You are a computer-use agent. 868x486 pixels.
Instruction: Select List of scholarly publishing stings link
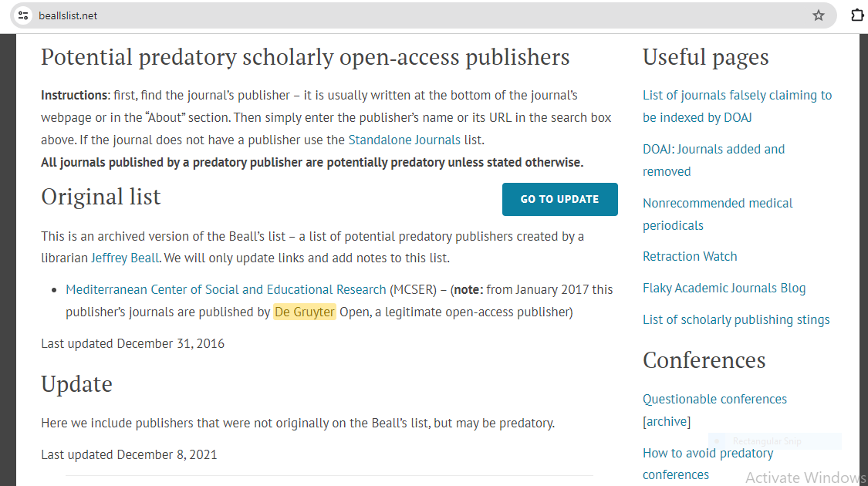(736, 319)
